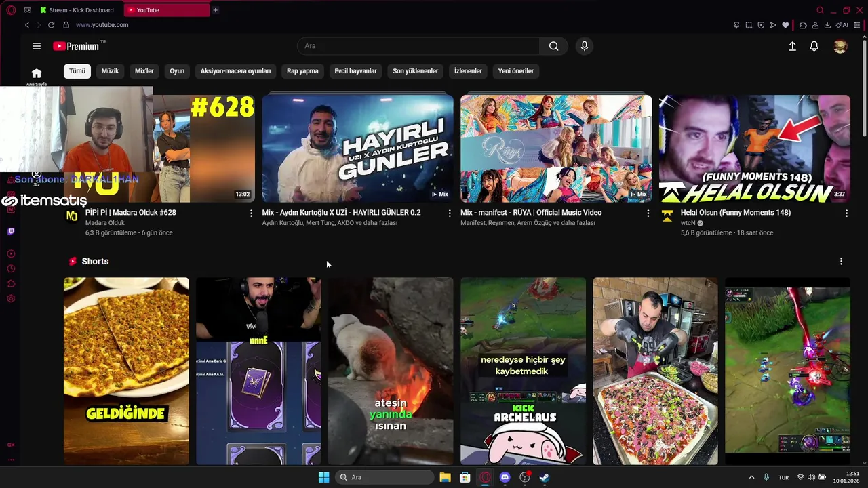The width and height of the screenshot is (868, 488).
Task: Open Steam from taskbar
Action: tap(544, 477)
